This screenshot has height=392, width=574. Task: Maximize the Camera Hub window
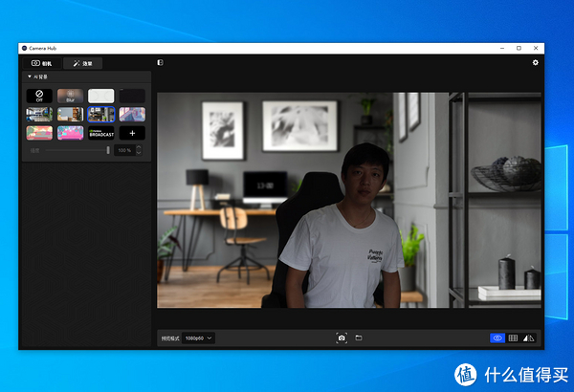519,48
